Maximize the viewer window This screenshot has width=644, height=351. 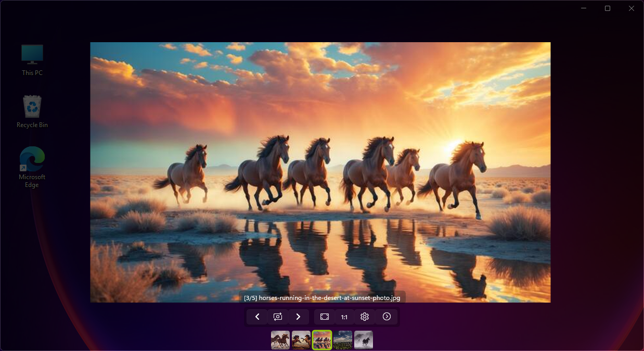pyautogui.click(x=607, y=8)
